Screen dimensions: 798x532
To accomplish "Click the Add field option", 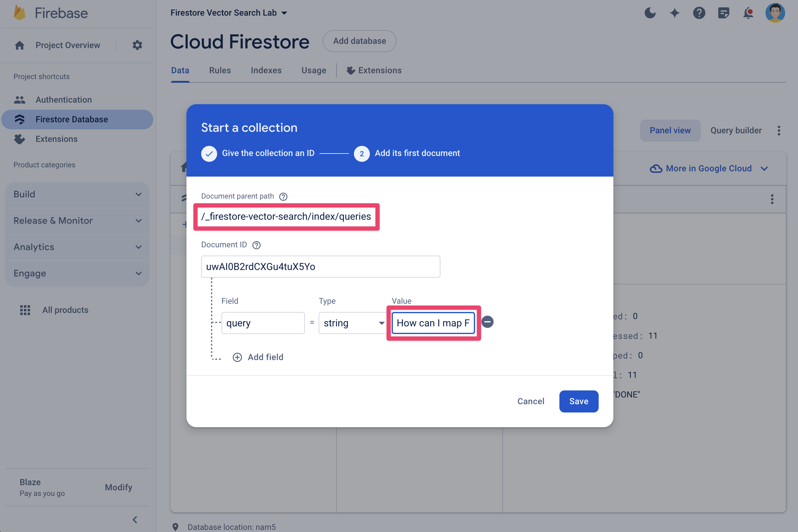I will tap(259, 357).
